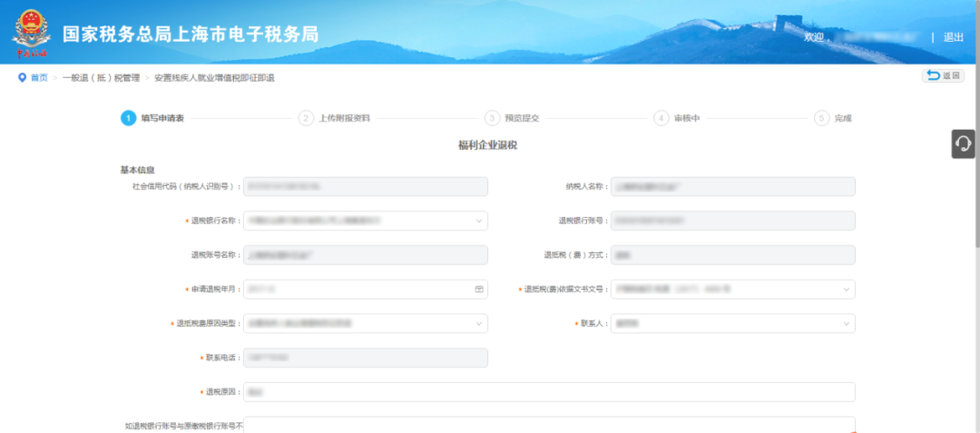Image resolution: width=980 pixels, height=433 pixels.
Task: Click the 上传附报资料 step label
Action: pyautogui.click(x=345, y=118)
